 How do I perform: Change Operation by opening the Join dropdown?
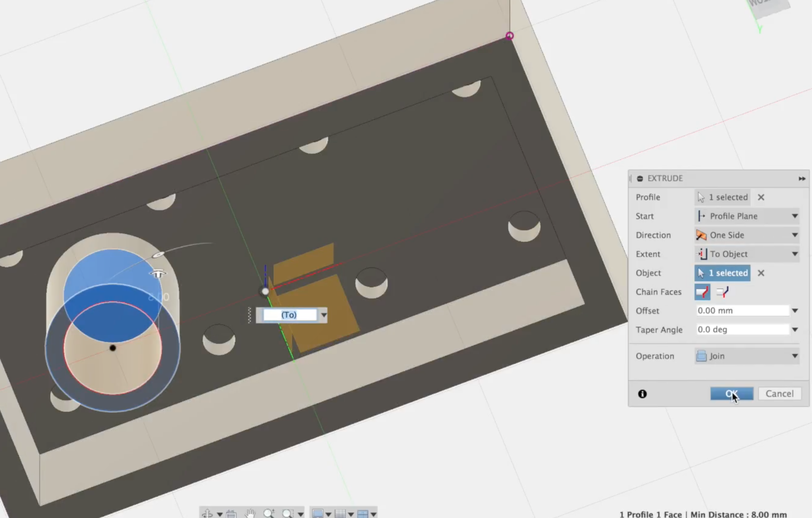coord(747,356)
